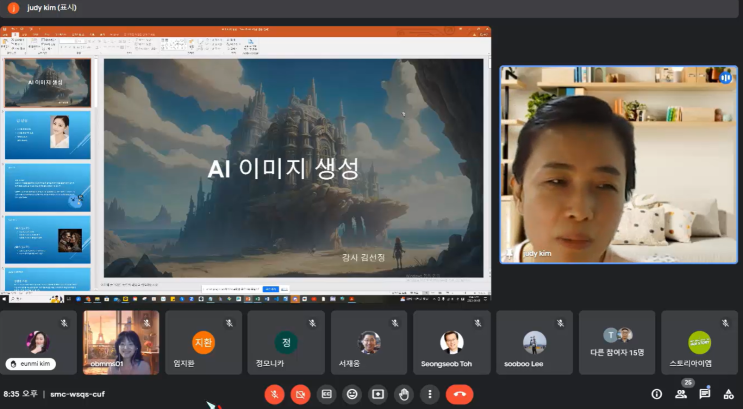Viewport: 743px width, 409px height.
Task: Click the participant count badge 25
Action: pyautogui.click(x=688, y=382)
